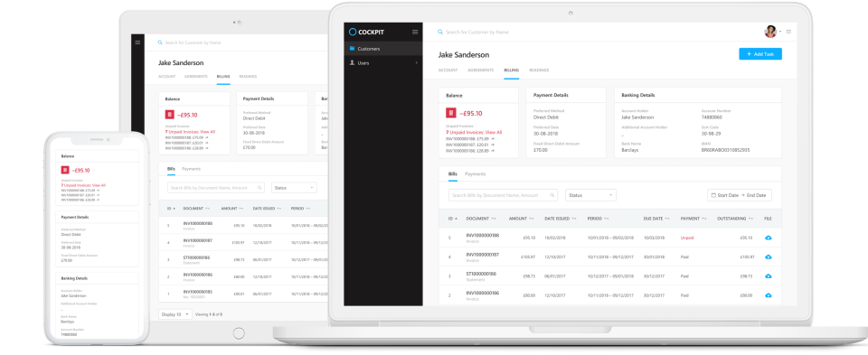Sort laptop table by Payment column

(x=693, y=219)
